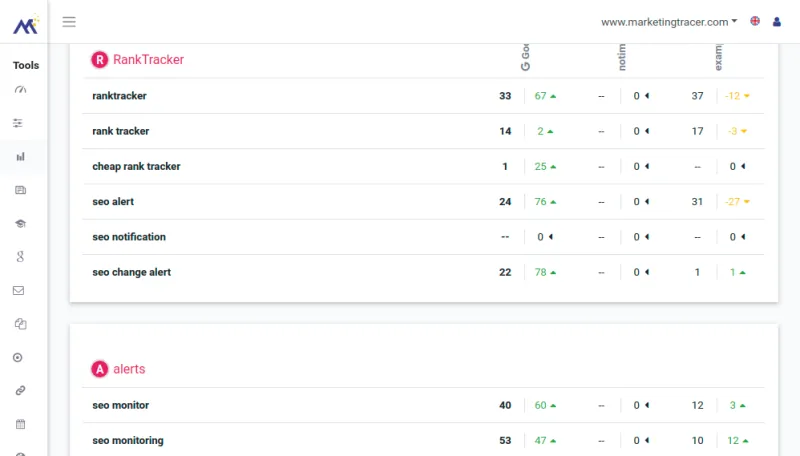Screen dimensions: 800x456
Task: Click competitor rank 31 for seo alert
Action: coord(697,201)
